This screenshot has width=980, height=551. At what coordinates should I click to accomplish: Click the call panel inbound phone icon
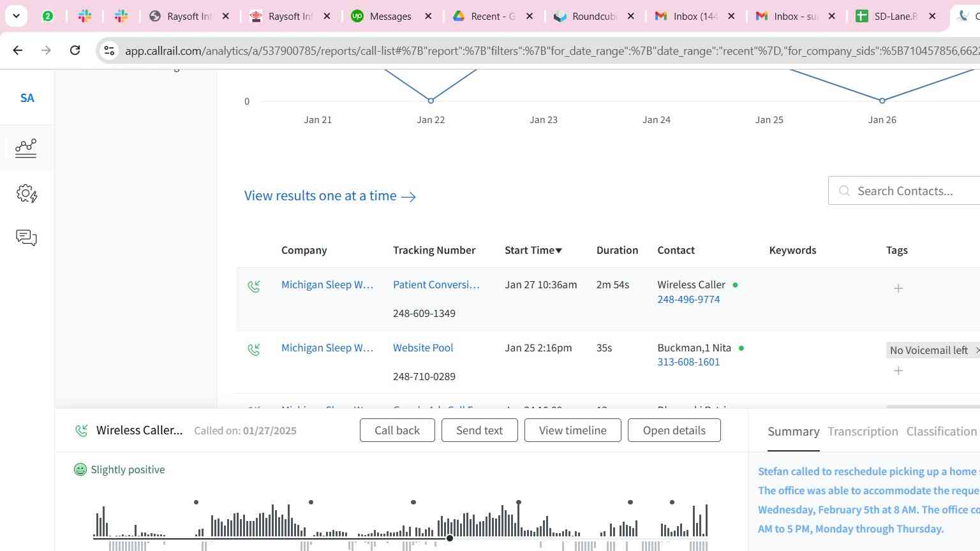click(x=81, y=430)
